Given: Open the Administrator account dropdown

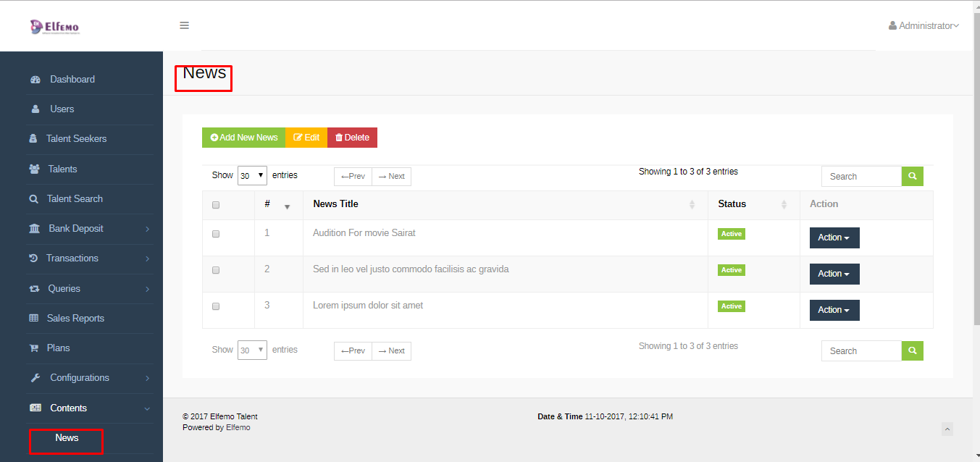Looking at the screenshot, I should 924,25.
